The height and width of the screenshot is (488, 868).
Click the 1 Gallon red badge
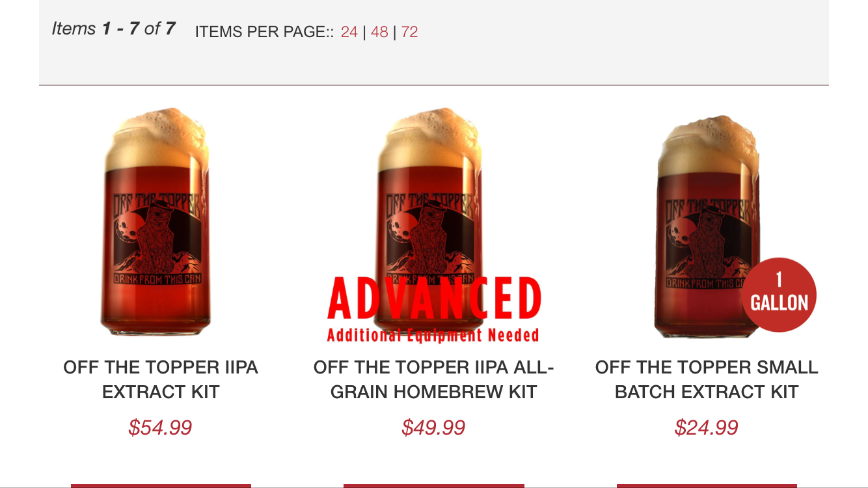(779, 295)
